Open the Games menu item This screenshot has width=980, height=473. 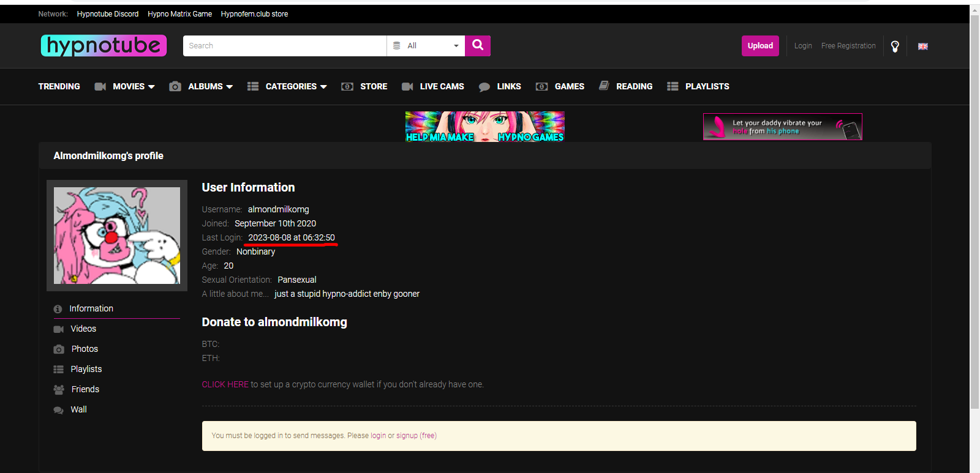[x=570, y=86]
